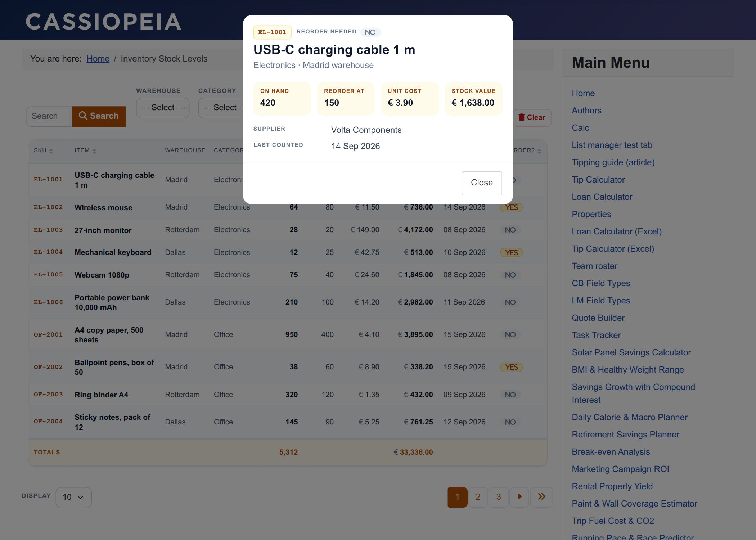This screenshot has width=756, height=540.
Task: Follow the Home breadcrumb link
Action: 98,59
